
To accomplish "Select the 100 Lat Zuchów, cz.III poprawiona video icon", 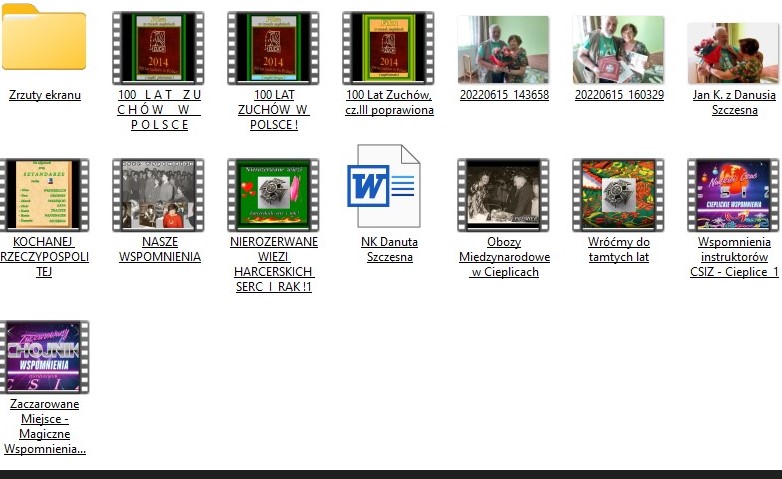I will click(388, 48).
